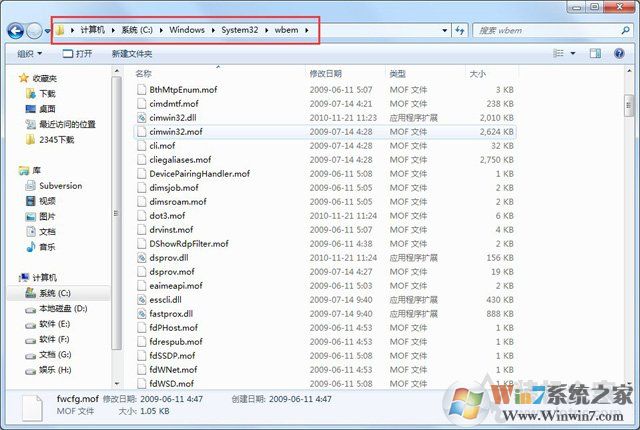The height and width of the screenshot is (430, 640).
Task: Click the fastprox.dll file icon
Action: (141, 314)
